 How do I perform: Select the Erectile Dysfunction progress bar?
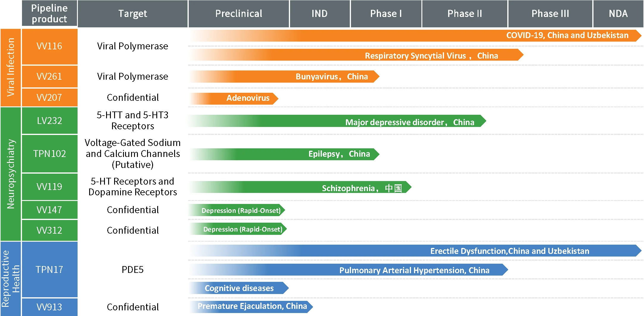(x=416, y=251)
